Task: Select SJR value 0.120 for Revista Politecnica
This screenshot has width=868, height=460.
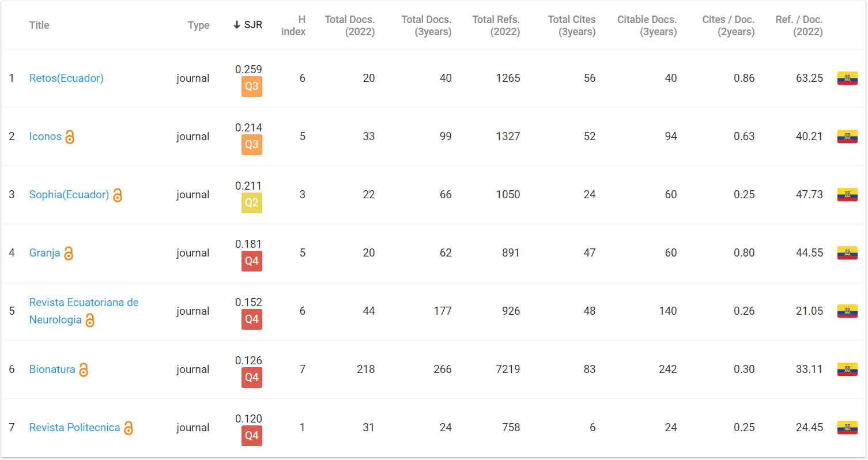Action: [x=248, y=418]
